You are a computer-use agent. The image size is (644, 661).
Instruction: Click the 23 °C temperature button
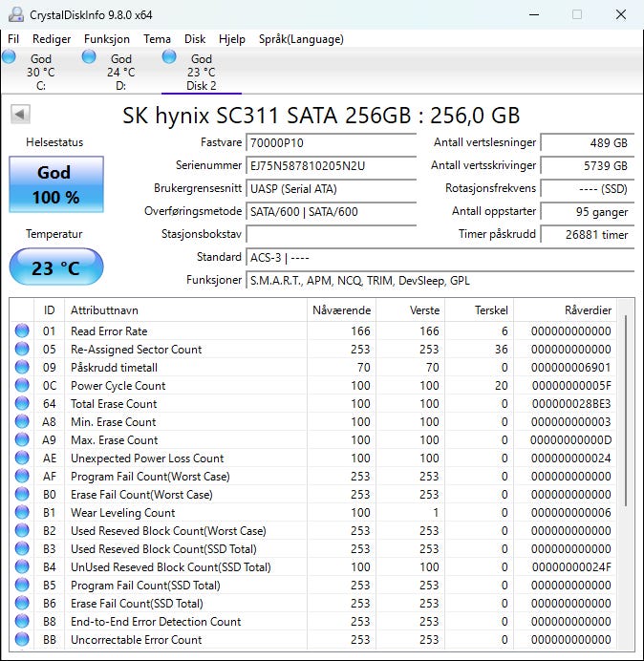pyautogui.click(x=56, y=267)
